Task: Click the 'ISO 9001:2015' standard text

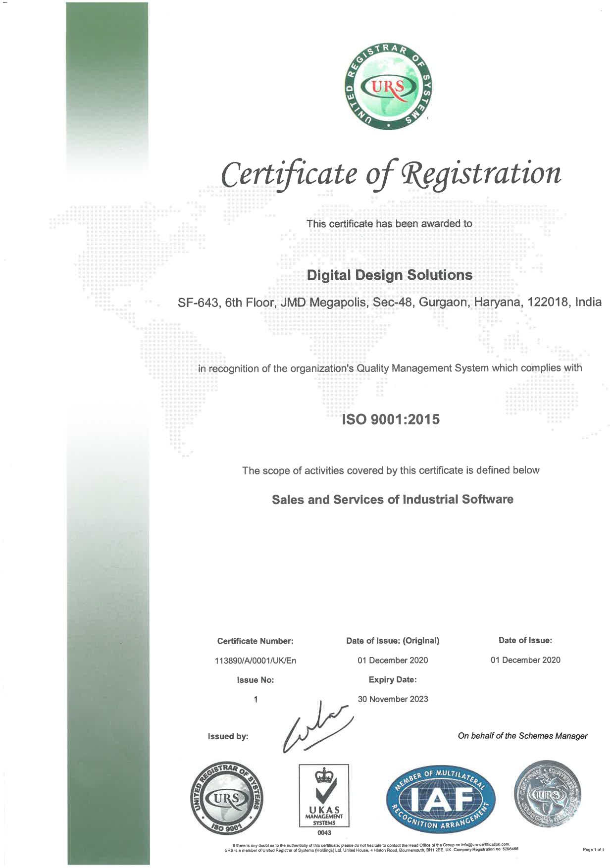Action: (391, 419)
